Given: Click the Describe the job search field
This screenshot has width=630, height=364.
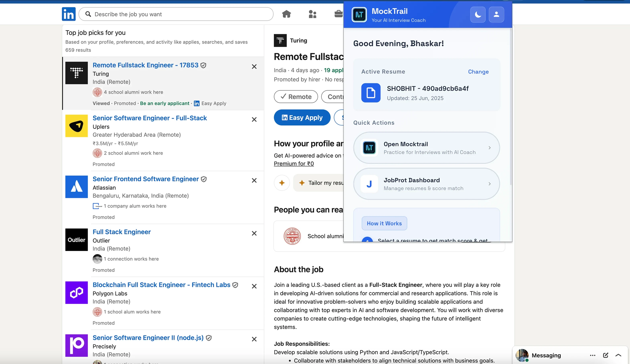Looking at the screenshot, I should [176, 14].
